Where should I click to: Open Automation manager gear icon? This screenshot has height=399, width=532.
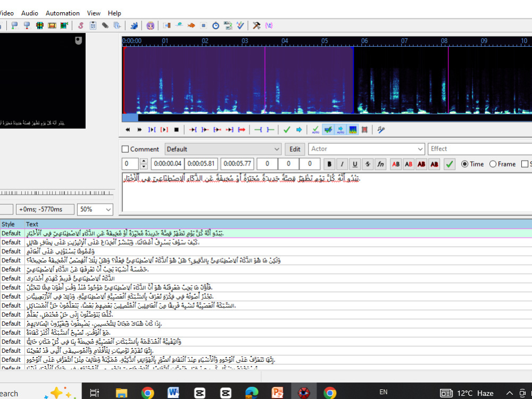pos(135,26)
